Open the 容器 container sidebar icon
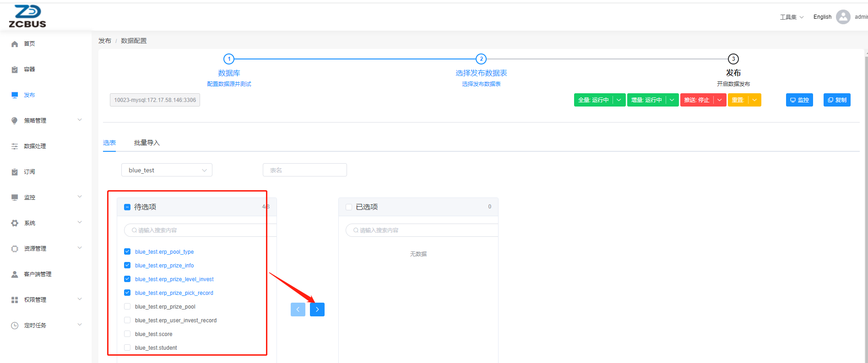The image size is (868, 363). click(x=15, y=69)
